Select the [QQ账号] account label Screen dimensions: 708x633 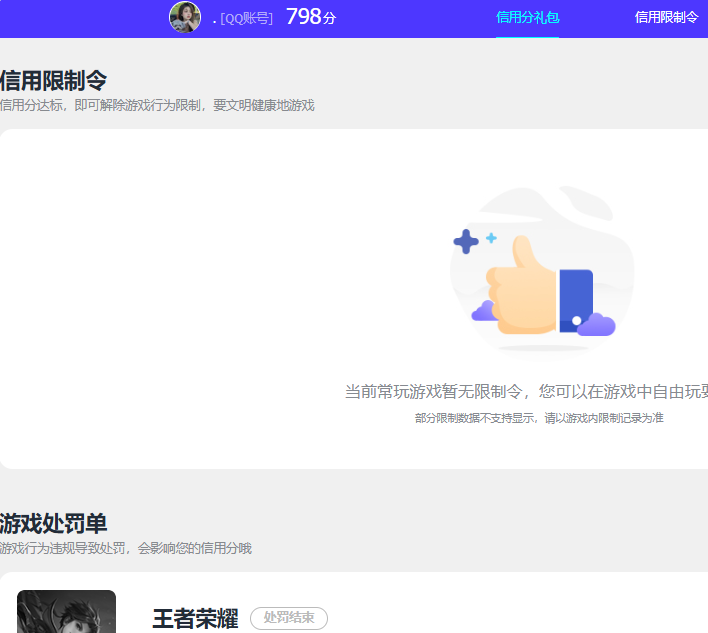247,19
